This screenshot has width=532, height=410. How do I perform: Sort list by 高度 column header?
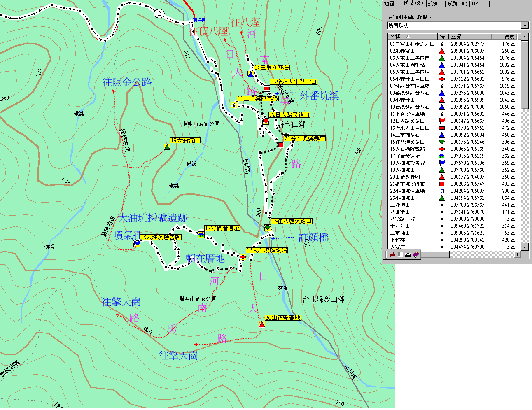pos(509,37)
